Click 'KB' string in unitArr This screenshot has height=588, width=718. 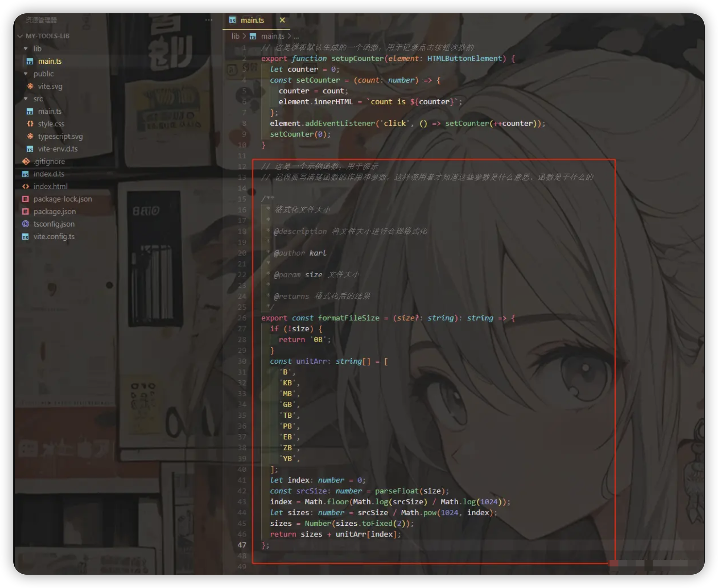point(287,383)
